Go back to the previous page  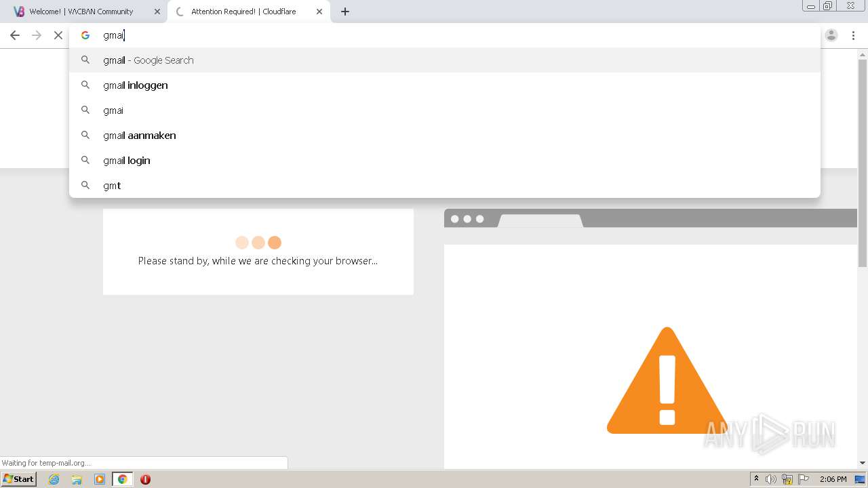coord(15,35)
